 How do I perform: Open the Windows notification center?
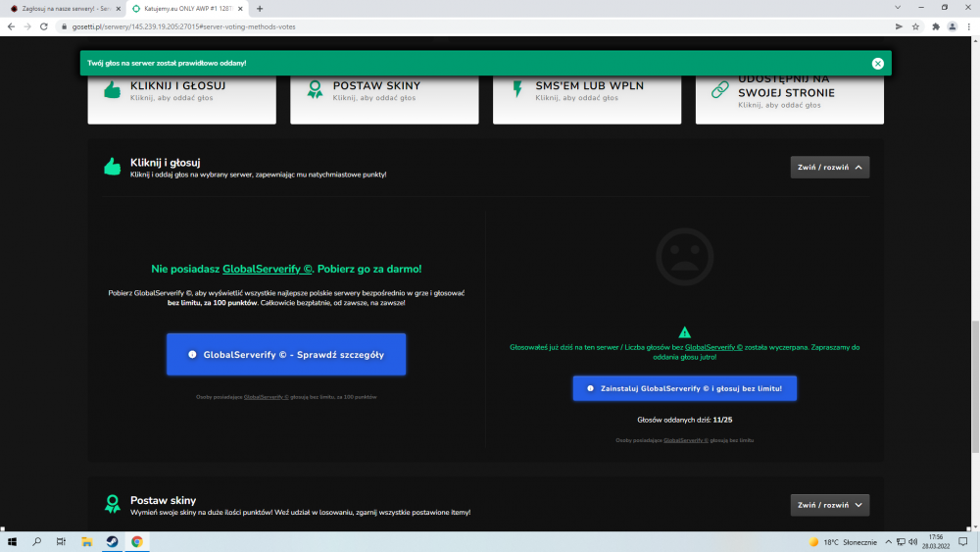pos(963,542)
